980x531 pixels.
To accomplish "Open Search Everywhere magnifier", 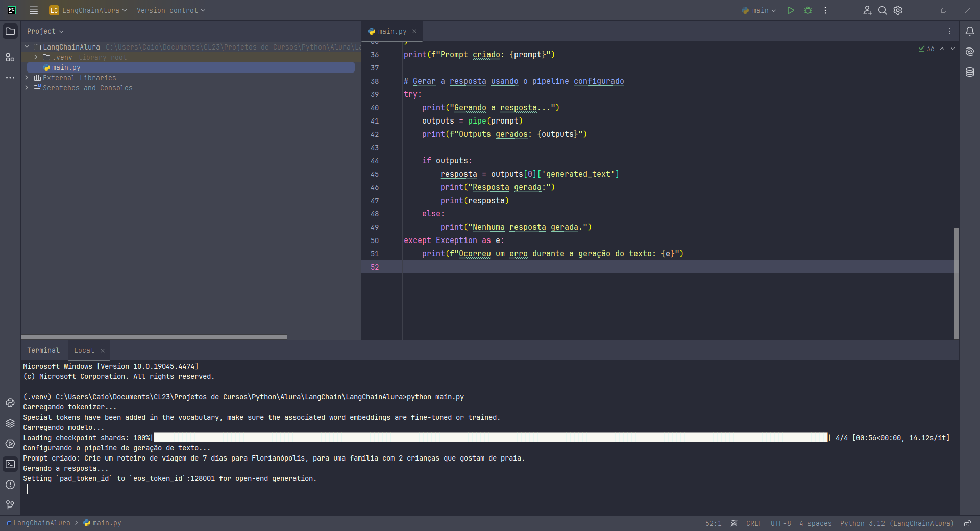I will point(883,10).
